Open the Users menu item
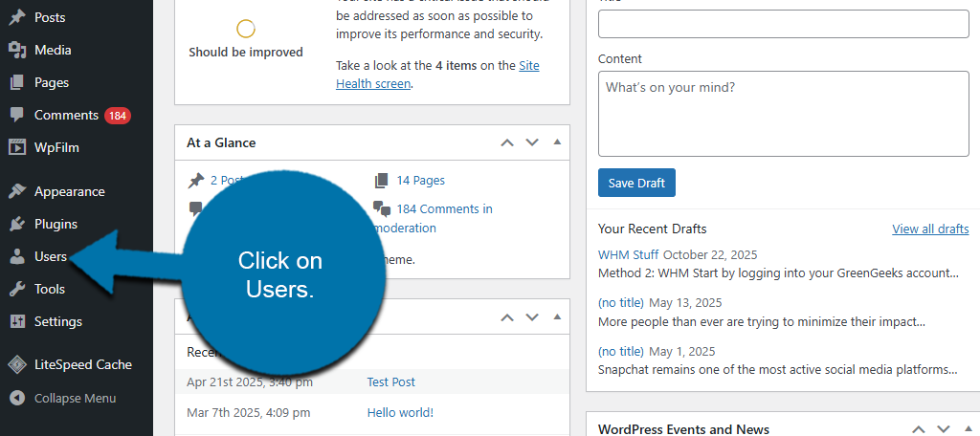The image size is (980, 436). pyautogui.click(x=50, y=256)
